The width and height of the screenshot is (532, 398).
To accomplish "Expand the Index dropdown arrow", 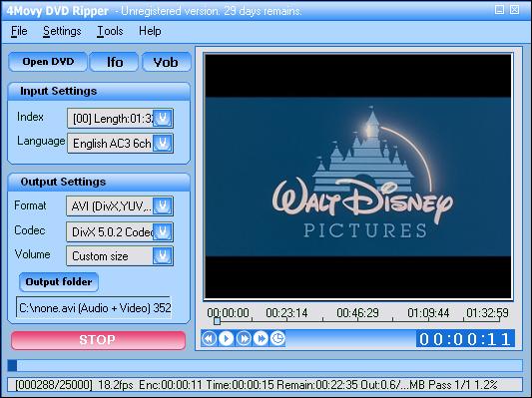I will 163,118.
